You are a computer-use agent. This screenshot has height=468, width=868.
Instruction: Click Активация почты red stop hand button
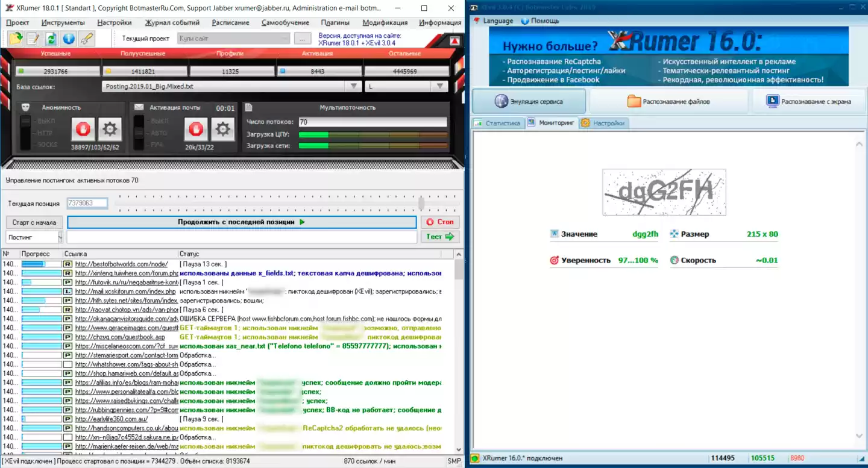(x=195, y=129)
